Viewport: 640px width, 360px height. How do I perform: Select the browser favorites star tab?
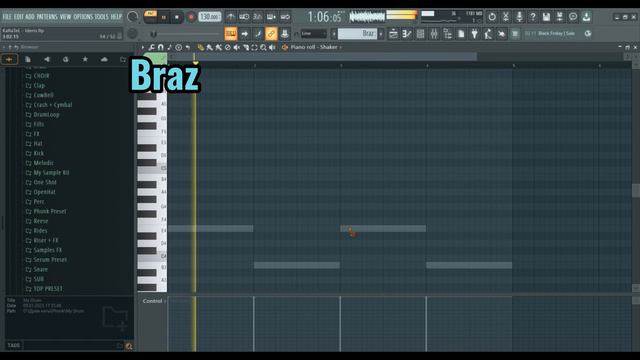pyautogui.click(x=85, y=60)
